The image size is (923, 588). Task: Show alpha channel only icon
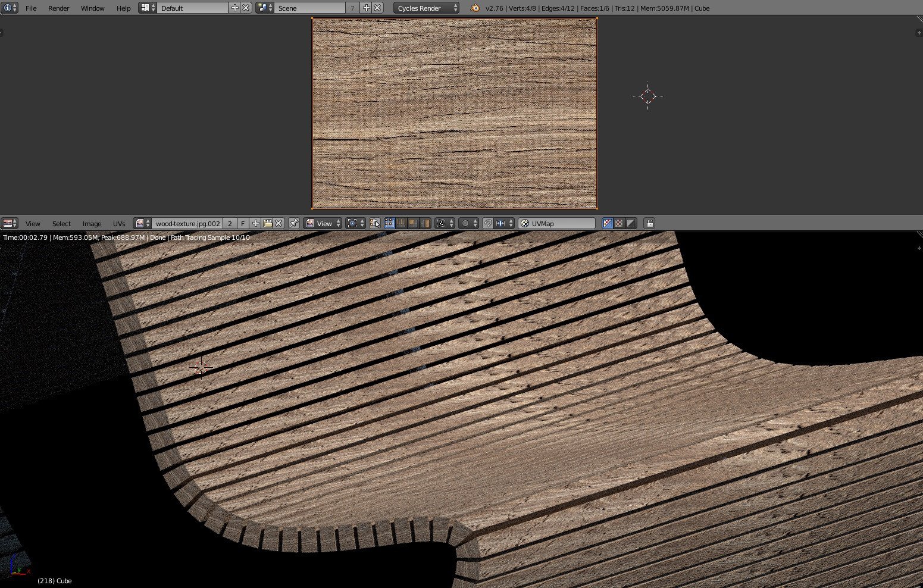[631, 223]
